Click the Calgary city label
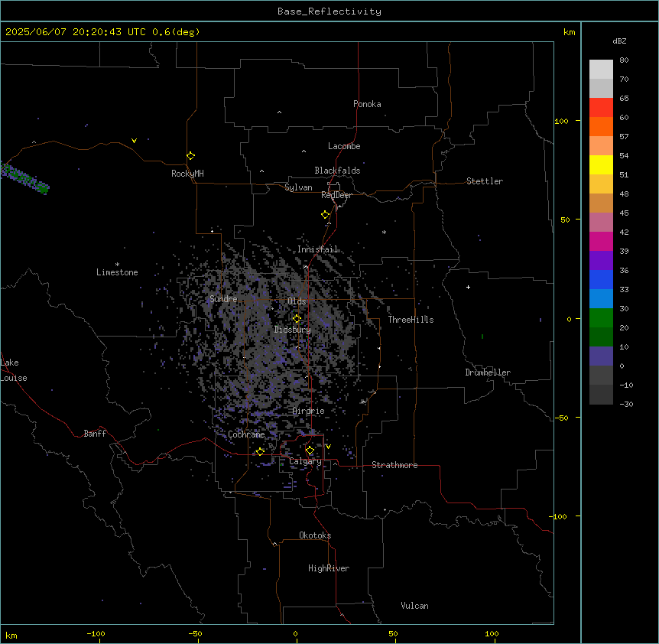The width and height of the screenshot is (659, 644). coord(305,461)
